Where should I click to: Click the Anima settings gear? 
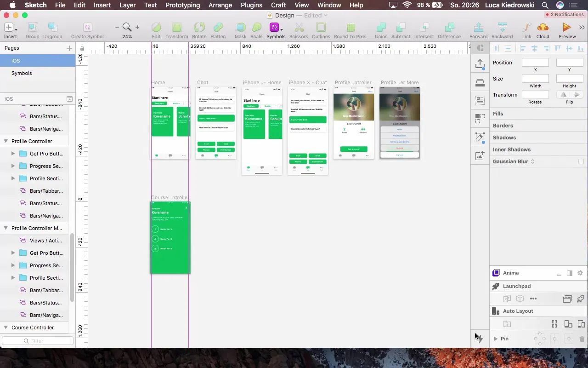pos(580,273)
